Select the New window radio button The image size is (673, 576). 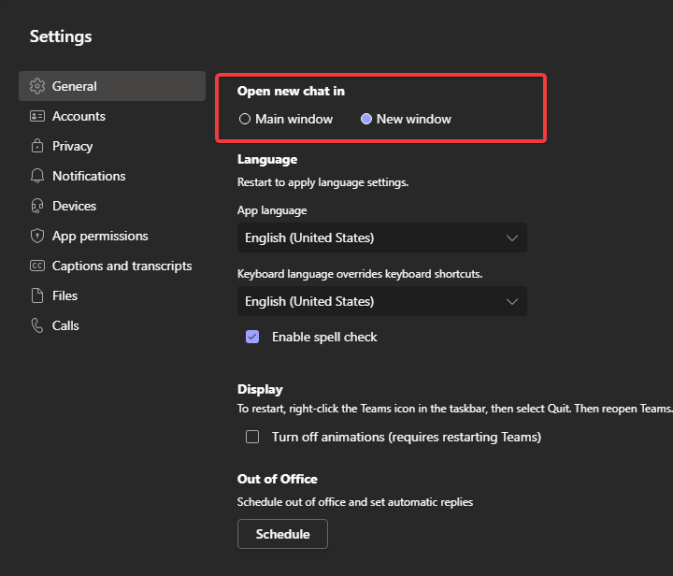tap(366, 119)
